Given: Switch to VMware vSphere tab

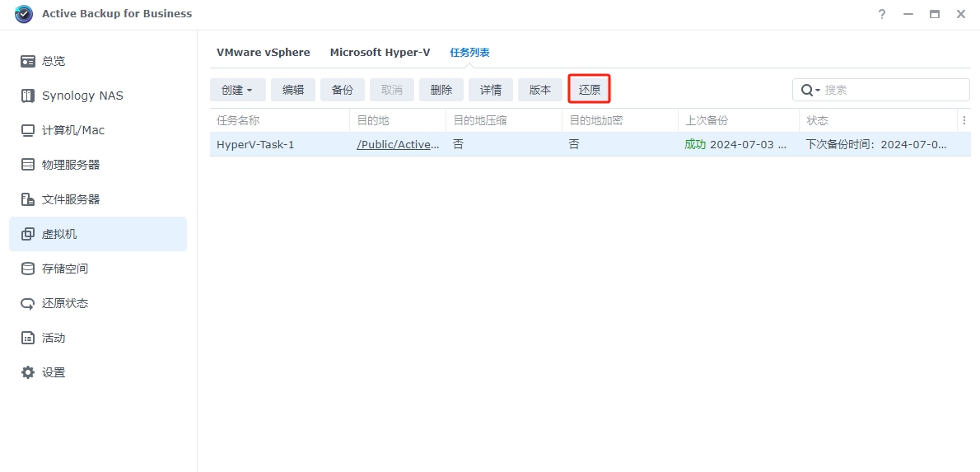Looking at the screenshot, I should pyautogui.click(x=263, y=52).
